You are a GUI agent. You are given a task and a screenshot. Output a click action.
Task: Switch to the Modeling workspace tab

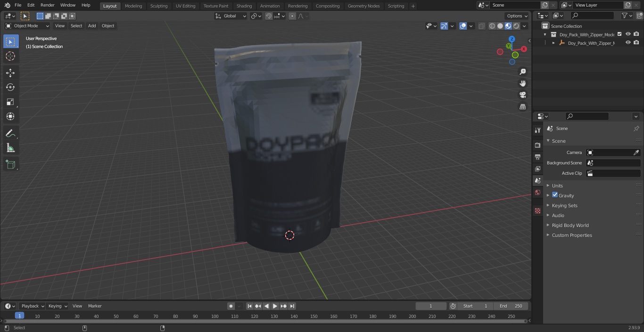tap(133, 6)
